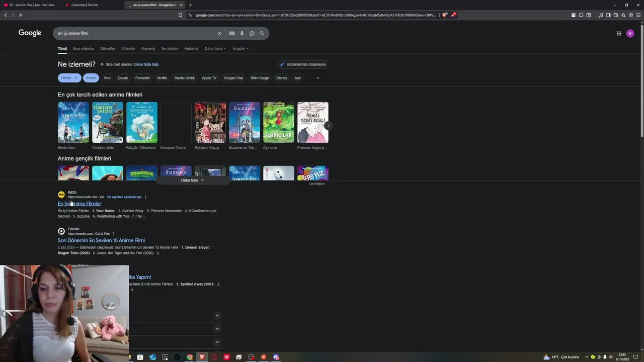This screenshot has width=644, height=362.
Task: Click the magnifier search icon
Action: [262, 34]
